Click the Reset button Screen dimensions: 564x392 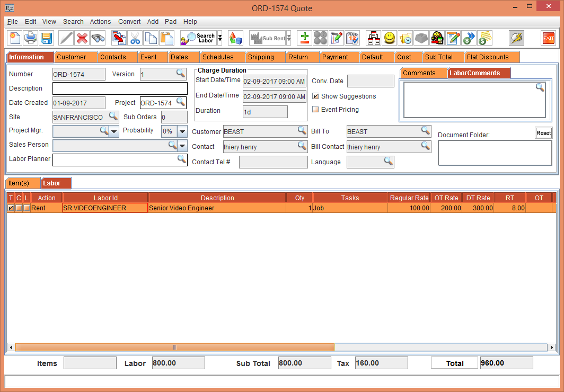[x=543, y=133]
